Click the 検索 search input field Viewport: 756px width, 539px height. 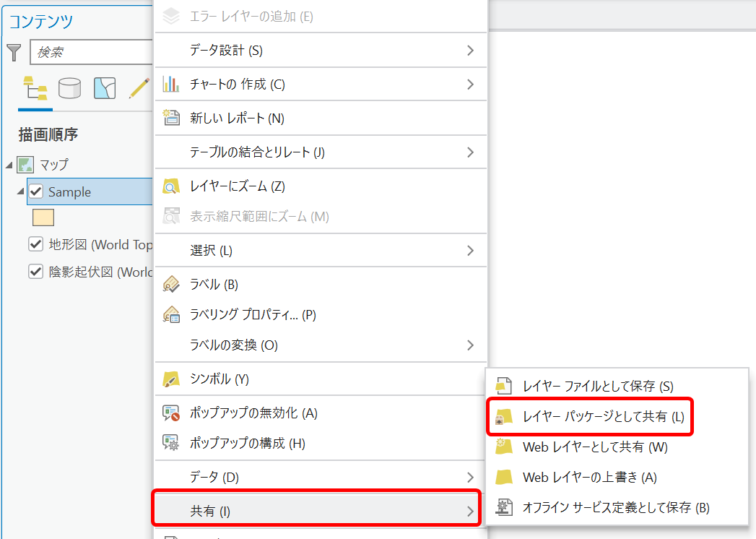coord(90,53)
